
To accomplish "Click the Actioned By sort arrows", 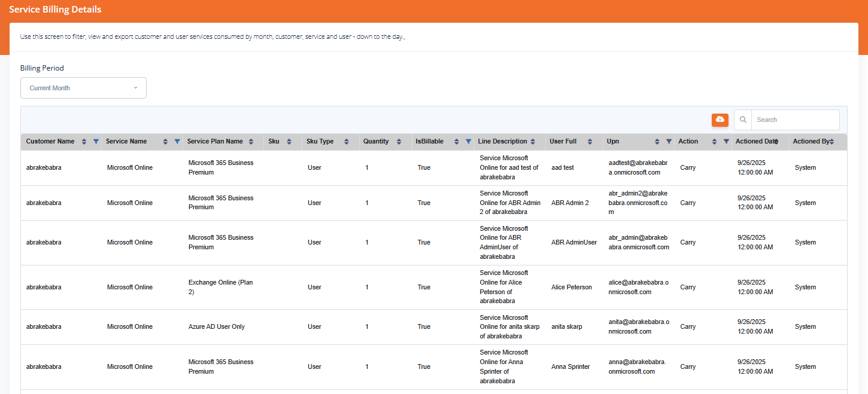I will click(x=832, y=141).
